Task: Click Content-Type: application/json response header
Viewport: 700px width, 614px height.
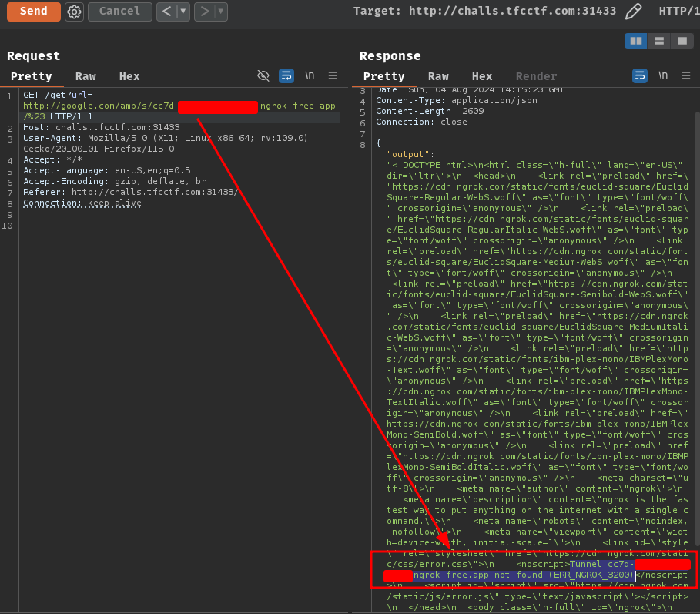Action: click(x=456, y=100)
